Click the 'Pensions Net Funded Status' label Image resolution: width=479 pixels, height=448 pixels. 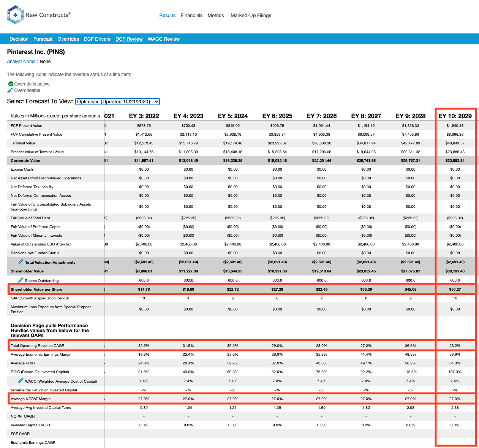(x=35, y=253)
